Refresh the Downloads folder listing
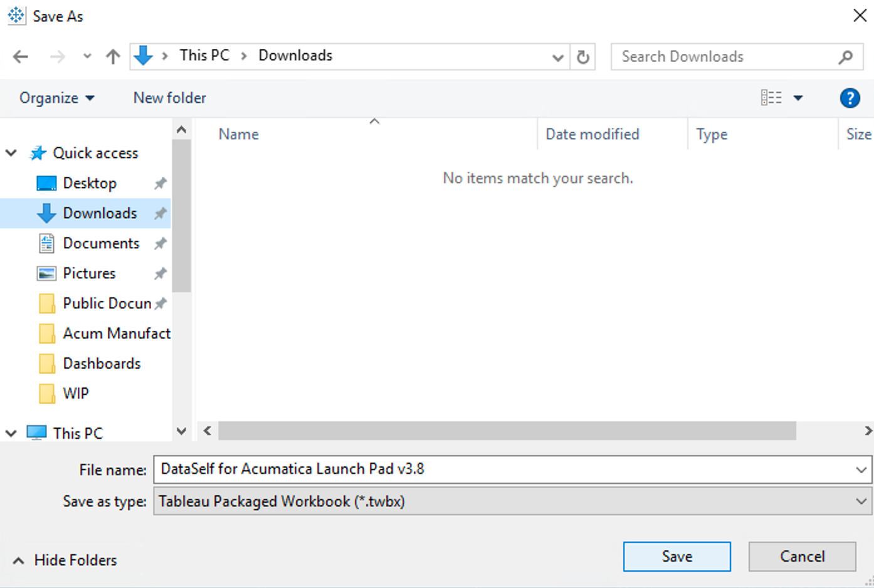Viewport: 874px width, 588px height. (x=583, y=57)
